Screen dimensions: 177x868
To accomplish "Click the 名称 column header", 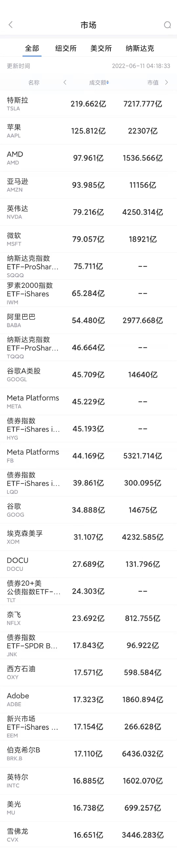I will (x=34, y=83).
